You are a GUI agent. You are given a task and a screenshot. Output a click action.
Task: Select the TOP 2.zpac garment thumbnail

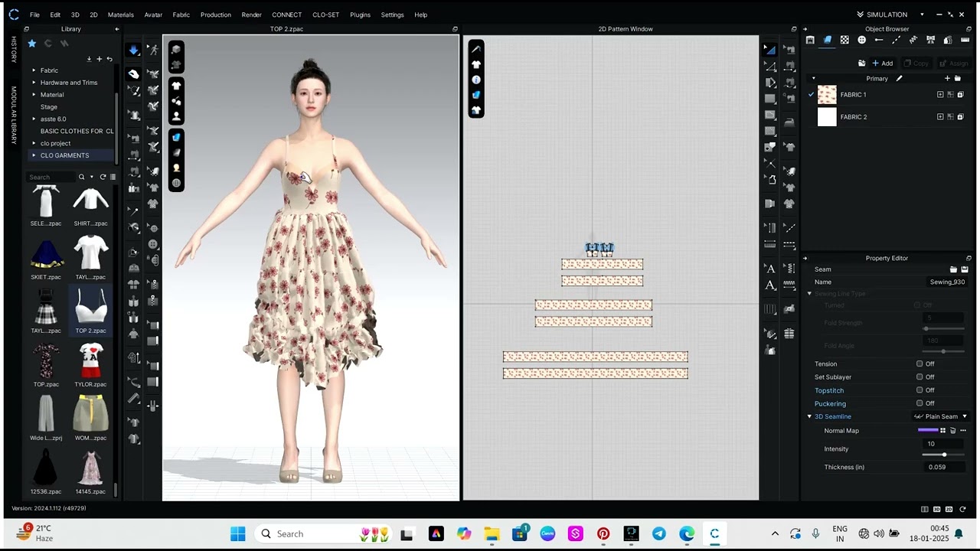click(90, 308)
